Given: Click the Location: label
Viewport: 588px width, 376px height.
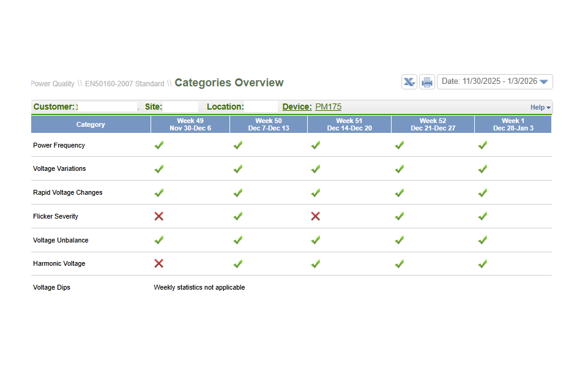Looking at the screenshot, I should point(225,107).
